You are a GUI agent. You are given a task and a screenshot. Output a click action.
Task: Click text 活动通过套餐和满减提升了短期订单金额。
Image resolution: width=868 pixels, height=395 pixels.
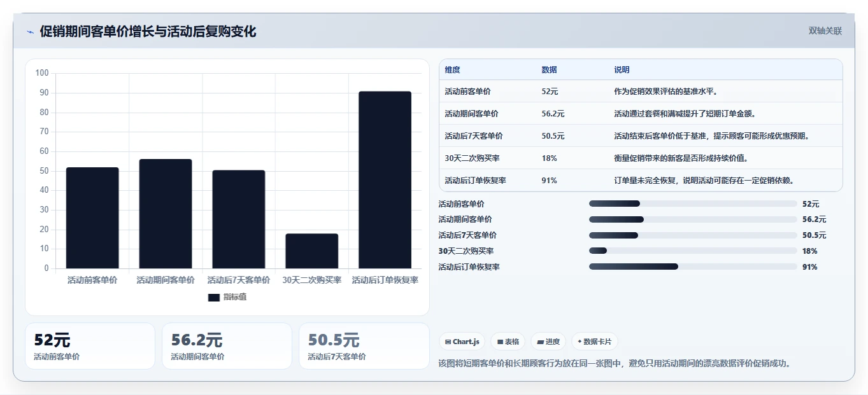coord(685,114)
